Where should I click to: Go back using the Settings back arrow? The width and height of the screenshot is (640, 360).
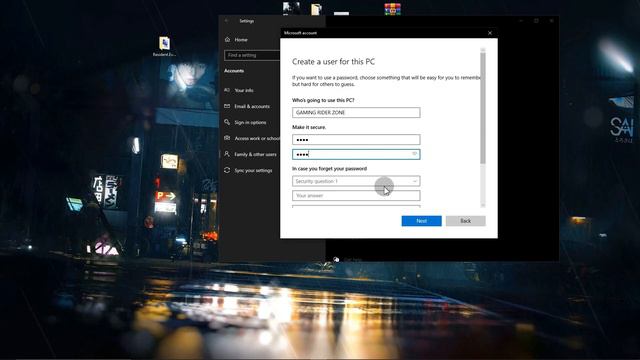tap(227, 21)
